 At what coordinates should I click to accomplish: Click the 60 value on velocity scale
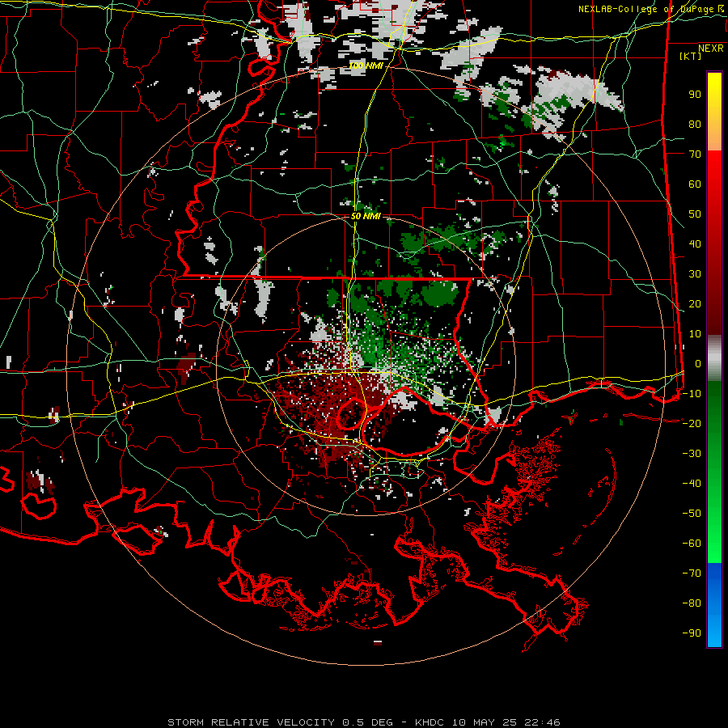[695, 184]
